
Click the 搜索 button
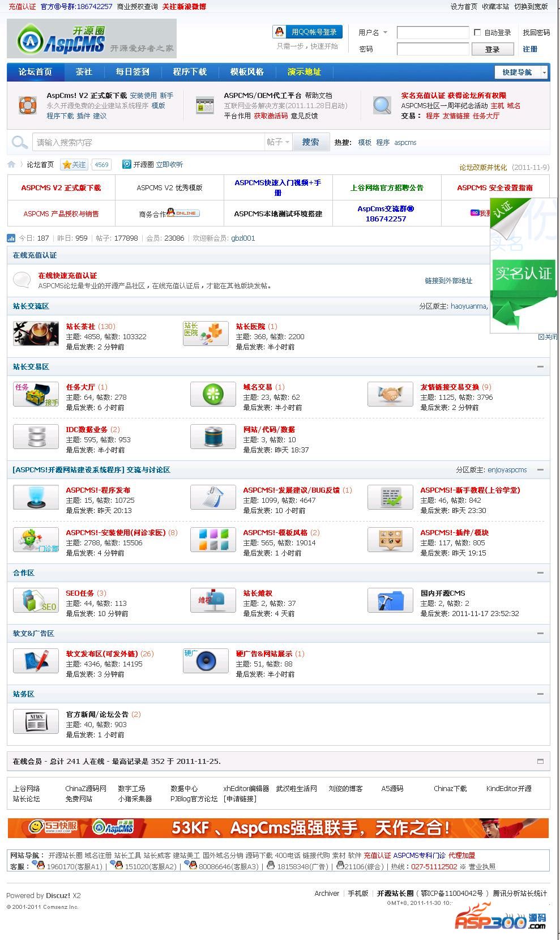pyautogui.click(x=310, y=142)
